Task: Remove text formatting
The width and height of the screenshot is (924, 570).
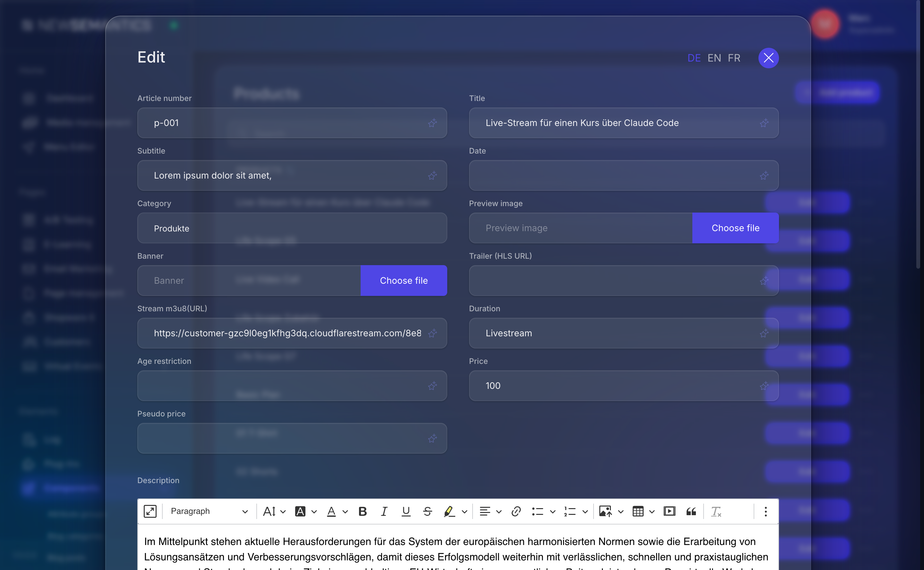Action: 716,511
